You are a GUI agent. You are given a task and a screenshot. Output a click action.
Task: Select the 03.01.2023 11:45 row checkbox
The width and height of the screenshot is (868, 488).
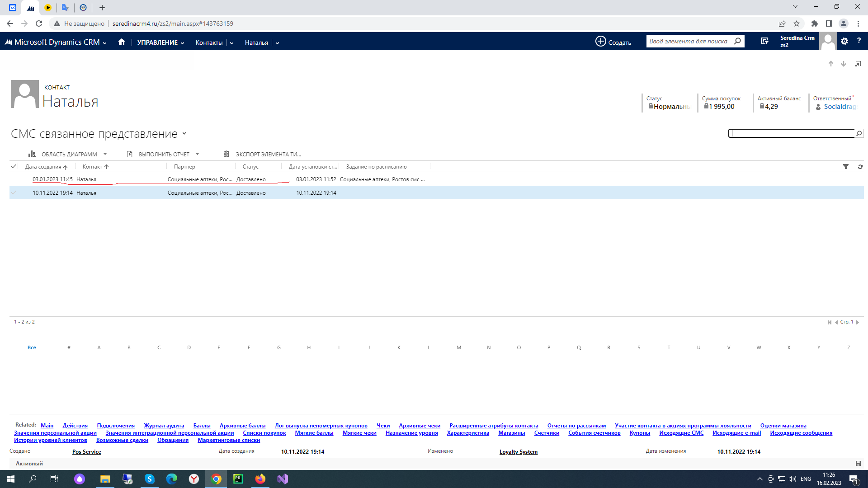click(14, 179)
